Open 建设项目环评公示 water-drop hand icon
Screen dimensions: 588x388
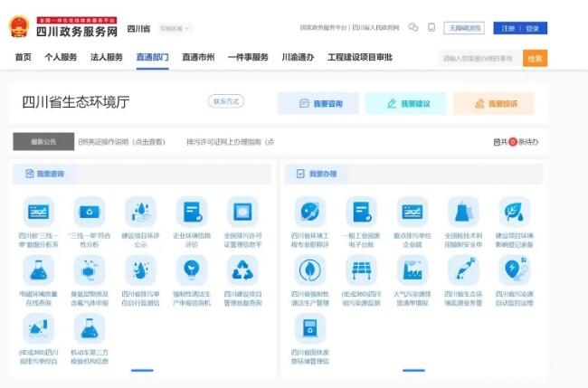[140, 213]
